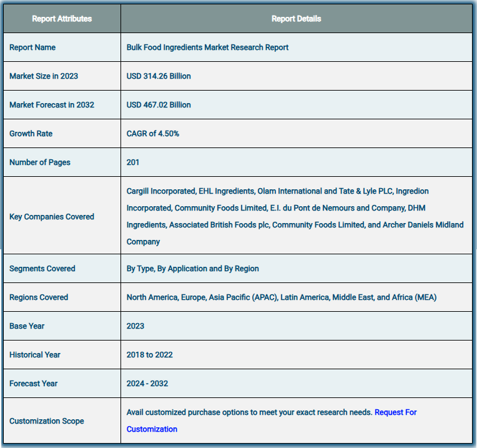
Task: Click 'Avail customized purchase options' sentence
Action: [250, 412]
